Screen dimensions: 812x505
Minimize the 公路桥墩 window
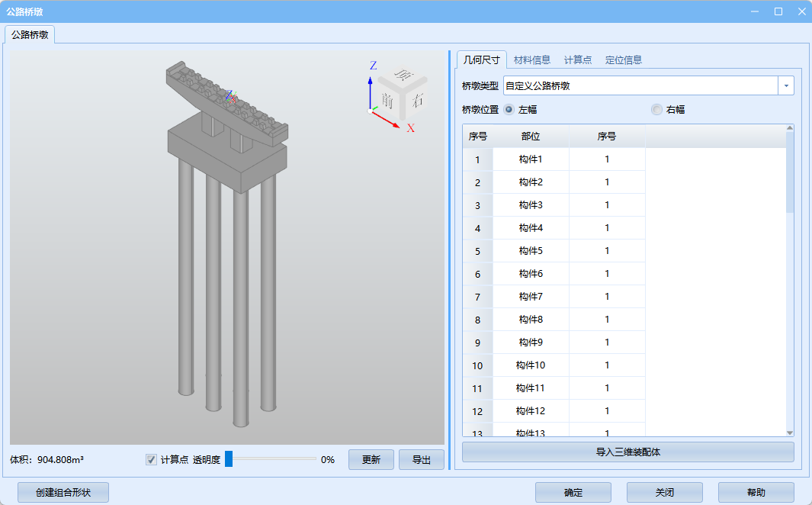755,11
